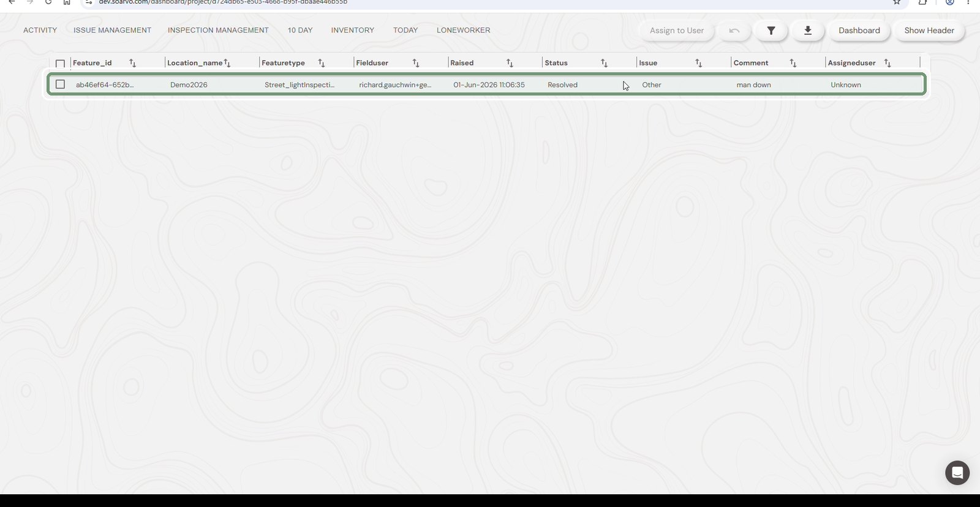This screenshot has height=507, width=980.
Task: Bookmark this page with the star icon
Action: click(x=897, y=2)
